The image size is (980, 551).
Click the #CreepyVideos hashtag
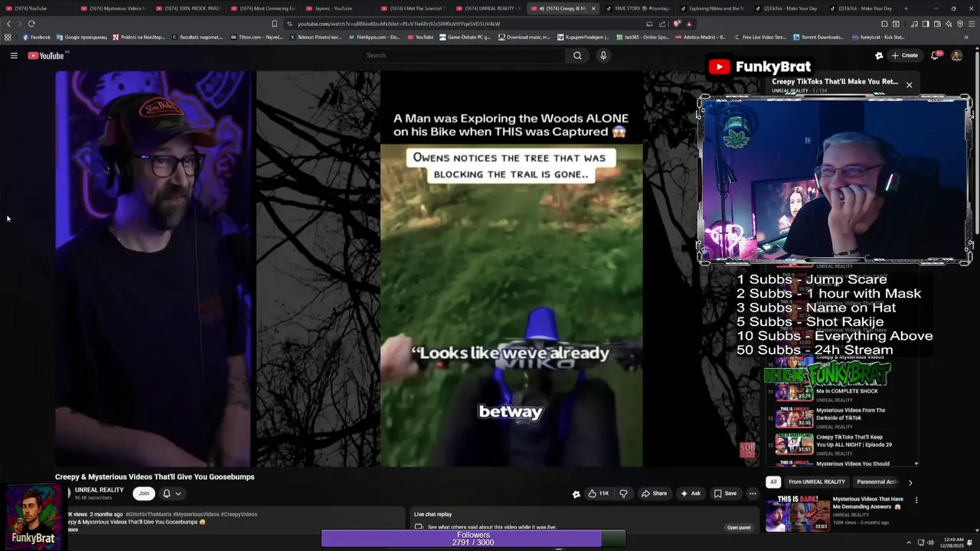239,514
